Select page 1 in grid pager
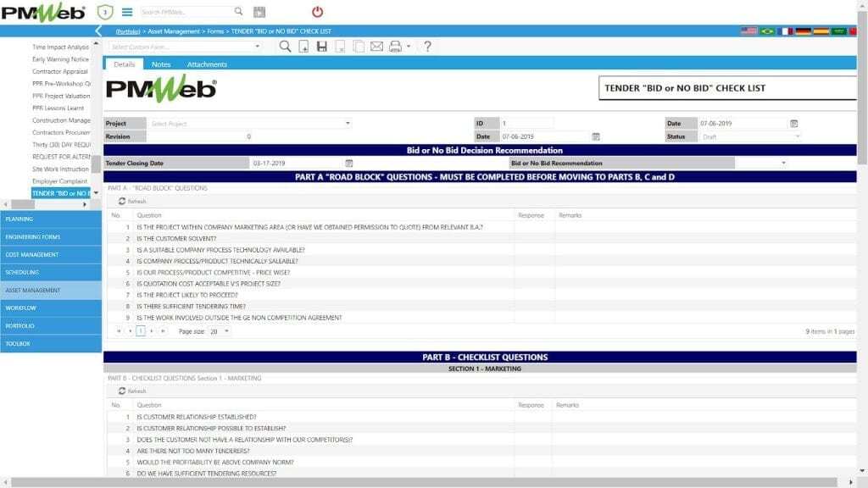868x488 pixels. click(141, 331)
